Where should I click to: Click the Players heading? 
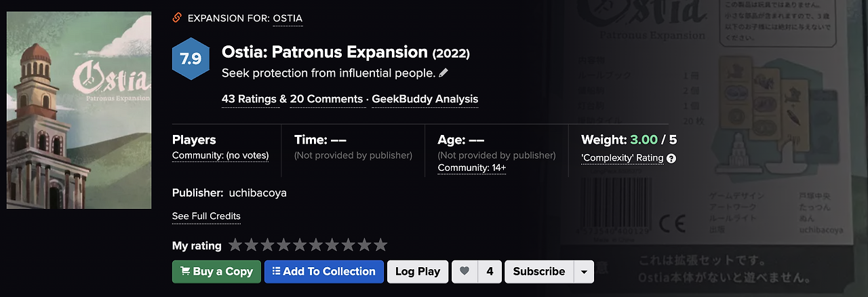tap(194, 140)
